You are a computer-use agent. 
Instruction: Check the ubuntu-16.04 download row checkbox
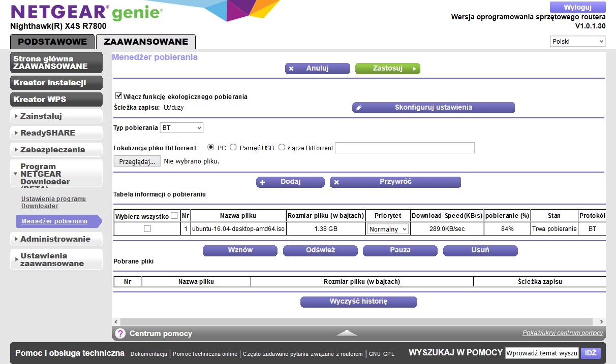coord(147,229)
